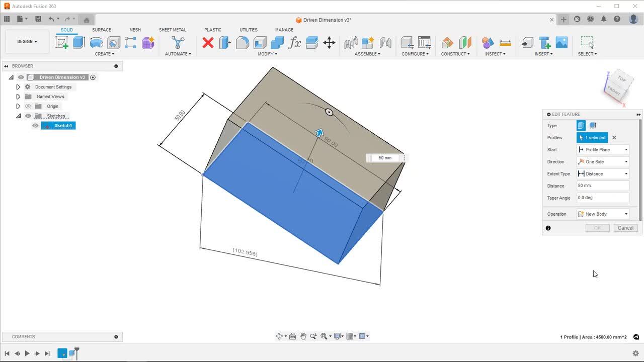This screenshot has height=362, width=644.
Task: Click the Create Sketch tool icon
Action: point(62,43)
